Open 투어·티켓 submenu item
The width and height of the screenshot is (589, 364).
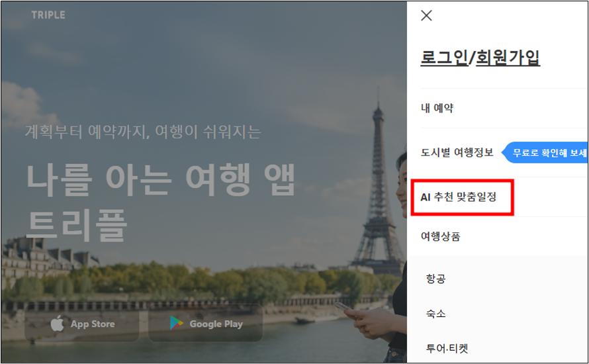[x=447, y=348]
